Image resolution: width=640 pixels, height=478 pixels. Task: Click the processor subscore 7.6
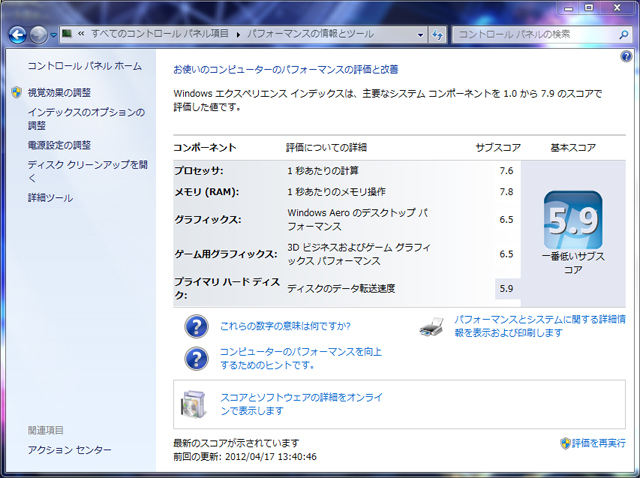click(506, 171)
